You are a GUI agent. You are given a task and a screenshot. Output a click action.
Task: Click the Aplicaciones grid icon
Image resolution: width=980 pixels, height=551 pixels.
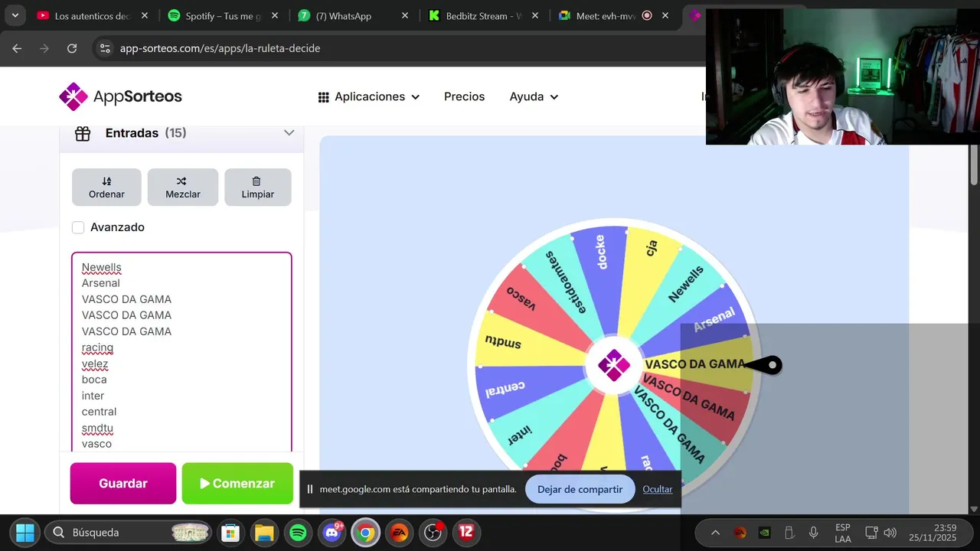click(x=324, y=97)
